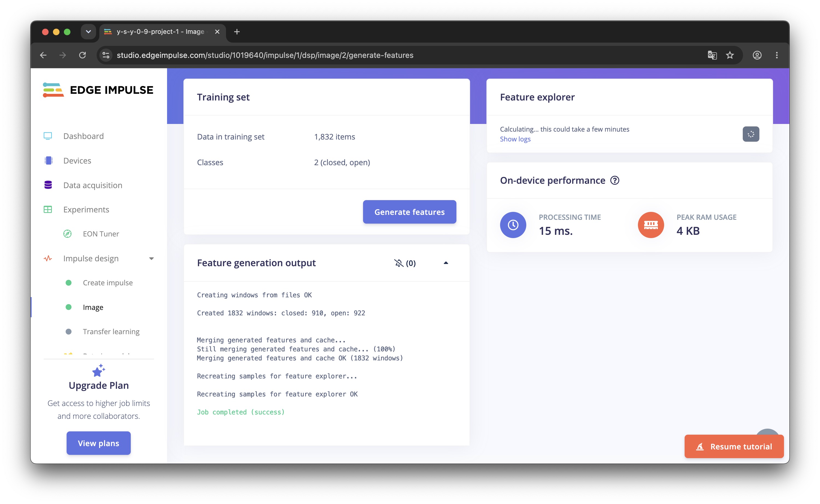Click the On-device performance help icon
The image size is (820, 504).
[x=615, y=180]
